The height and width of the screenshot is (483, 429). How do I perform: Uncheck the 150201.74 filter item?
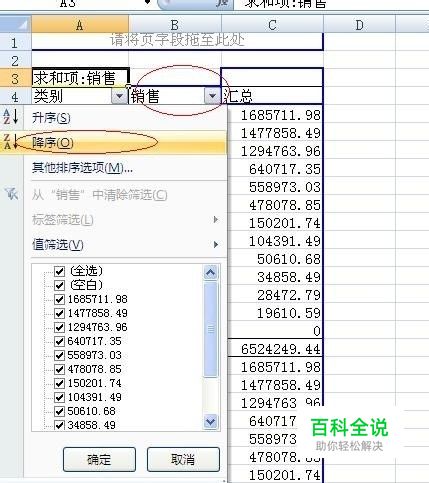[59, 383]
